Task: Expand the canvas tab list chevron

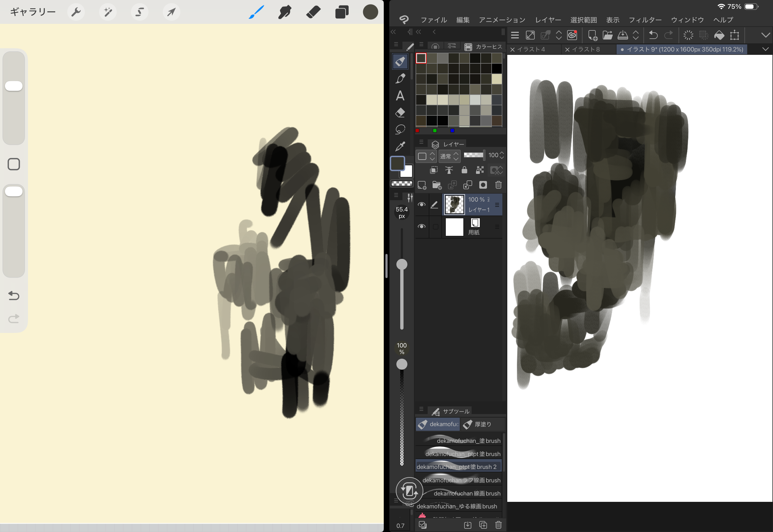Action: 765,49
